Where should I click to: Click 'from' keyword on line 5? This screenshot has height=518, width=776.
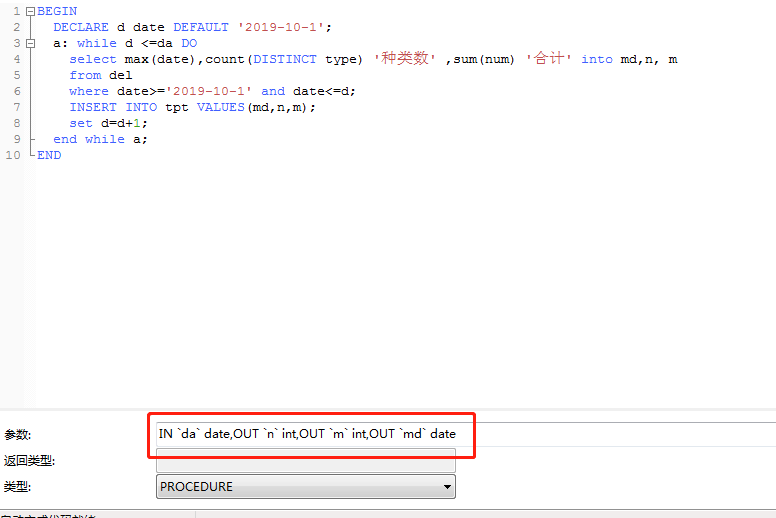click(x=85, y=75)
